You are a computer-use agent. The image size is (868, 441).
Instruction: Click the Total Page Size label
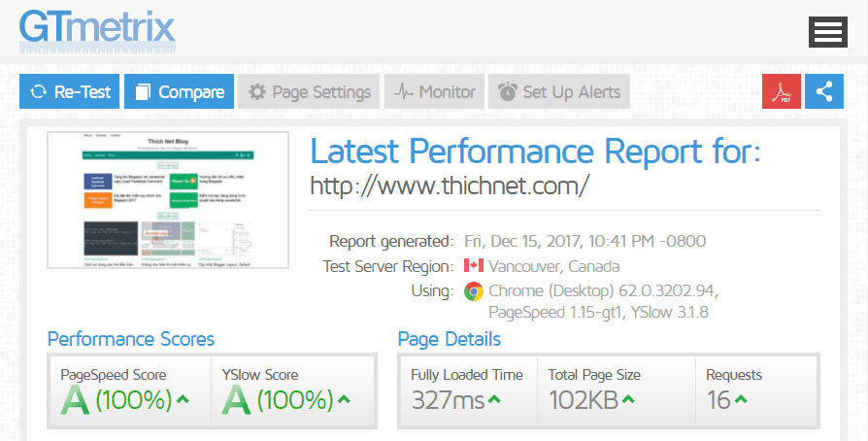pyautogui.click(x=594, y=375)
